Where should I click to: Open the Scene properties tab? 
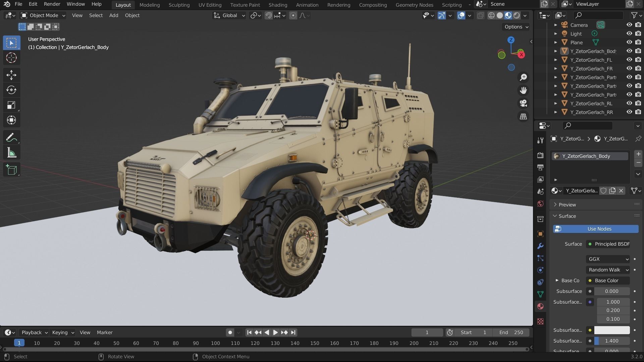pos(540,192)
